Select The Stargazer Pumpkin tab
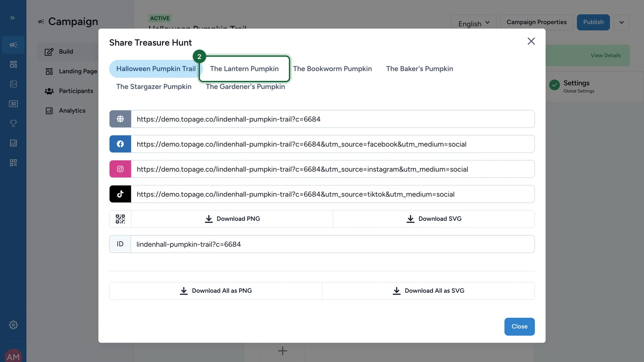Image resolution: width=644 pixels, height=362 pixels. click(154, 86)
